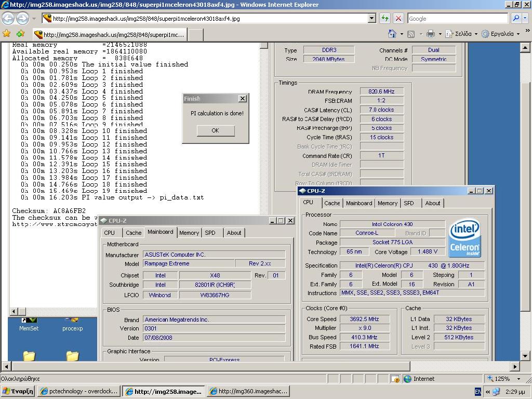Click the Intel Celeron inside logo
The image size is (532, 399).
coord(465,238)
